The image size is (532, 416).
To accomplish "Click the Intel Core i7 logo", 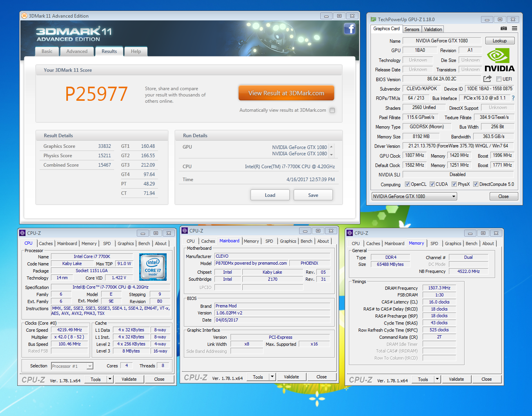I will (153, 267).
